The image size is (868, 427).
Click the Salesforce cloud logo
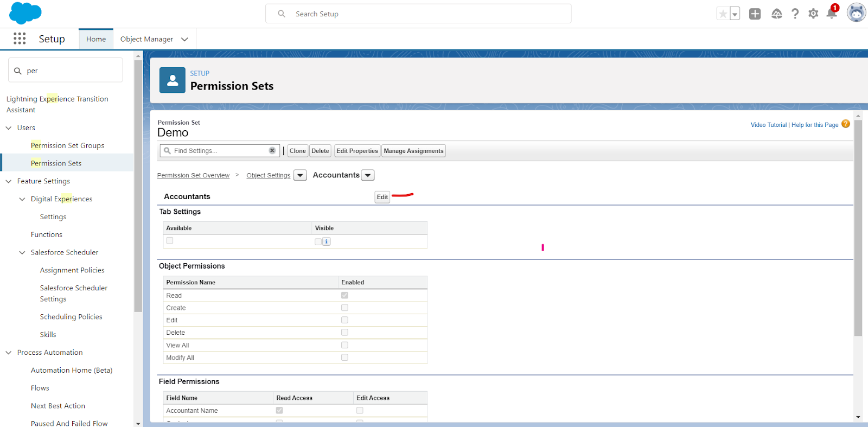[x=25, y=13]
